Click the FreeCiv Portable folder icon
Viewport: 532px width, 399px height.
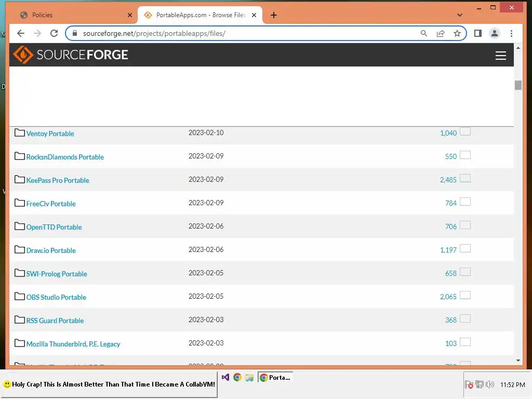click(19, 203)
